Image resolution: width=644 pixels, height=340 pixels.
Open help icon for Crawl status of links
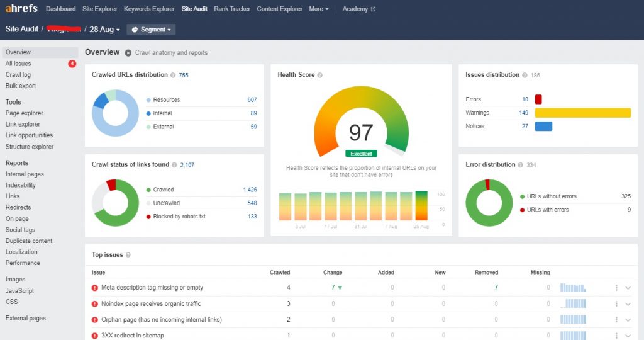coord(174,165)
